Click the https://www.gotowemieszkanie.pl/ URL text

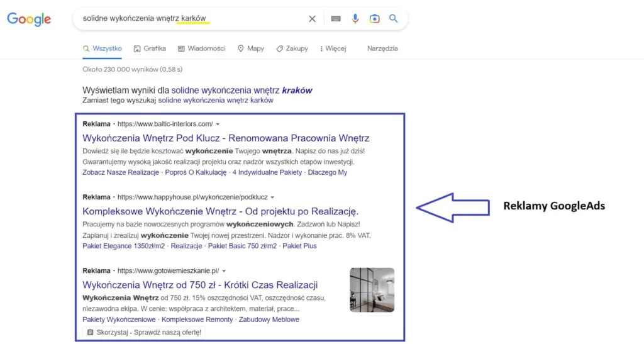(169, 271)
